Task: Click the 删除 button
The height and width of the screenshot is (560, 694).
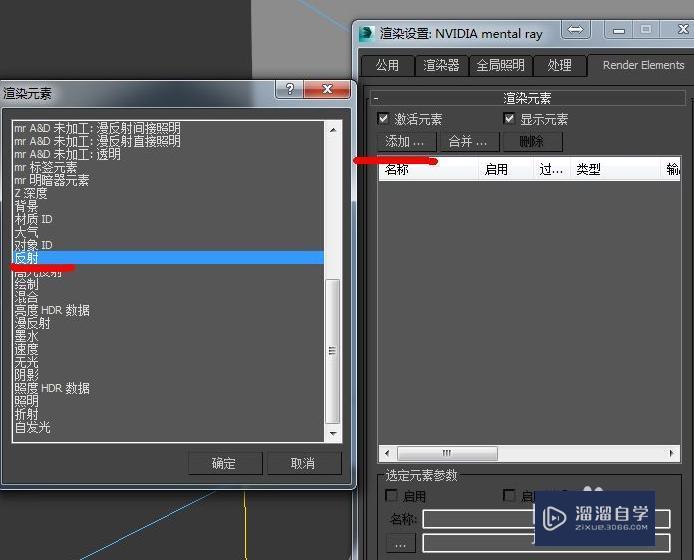Action: [x=532, y=142]
